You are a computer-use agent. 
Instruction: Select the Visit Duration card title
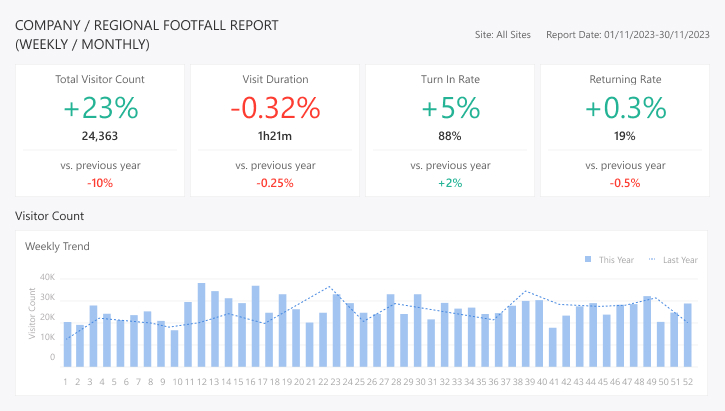click(275, 79)
